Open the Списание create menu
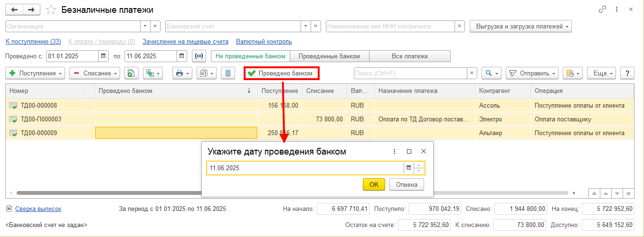 95,73
